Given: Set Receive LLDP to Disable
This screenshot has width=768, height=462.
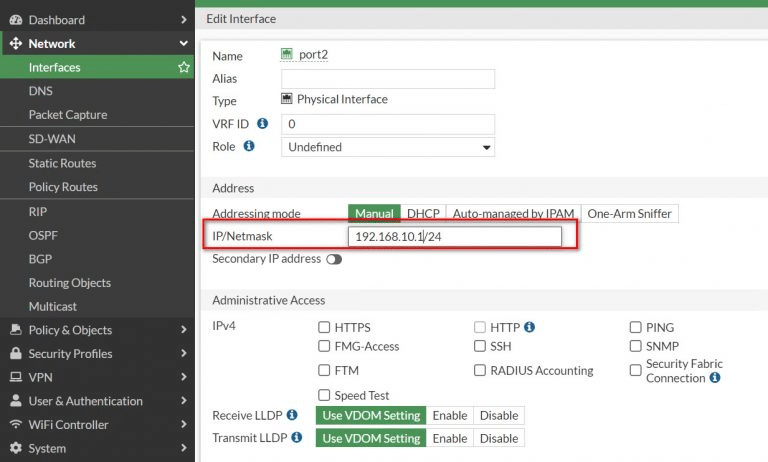Looking at the screenshot, I should point(499,415).
